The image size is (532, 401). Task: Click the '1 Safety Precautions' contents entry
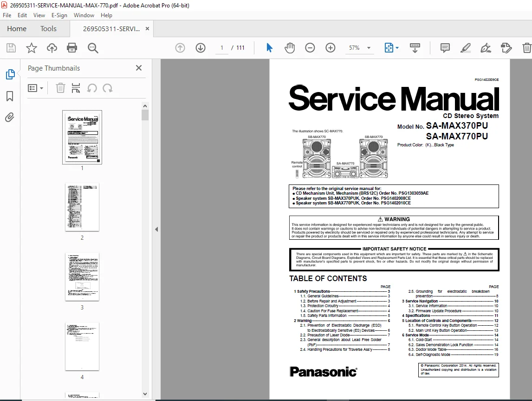pos(342,291)
